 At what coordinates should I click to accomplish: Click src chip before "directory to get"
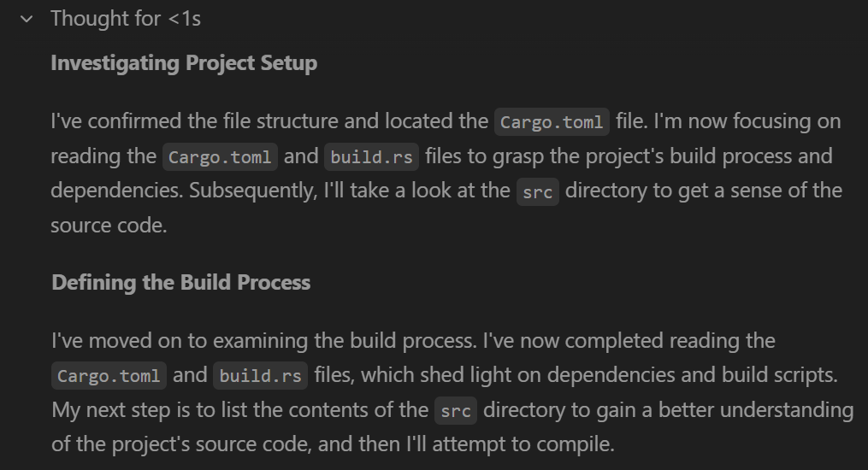pyautogui.click(x=537, y=192)
